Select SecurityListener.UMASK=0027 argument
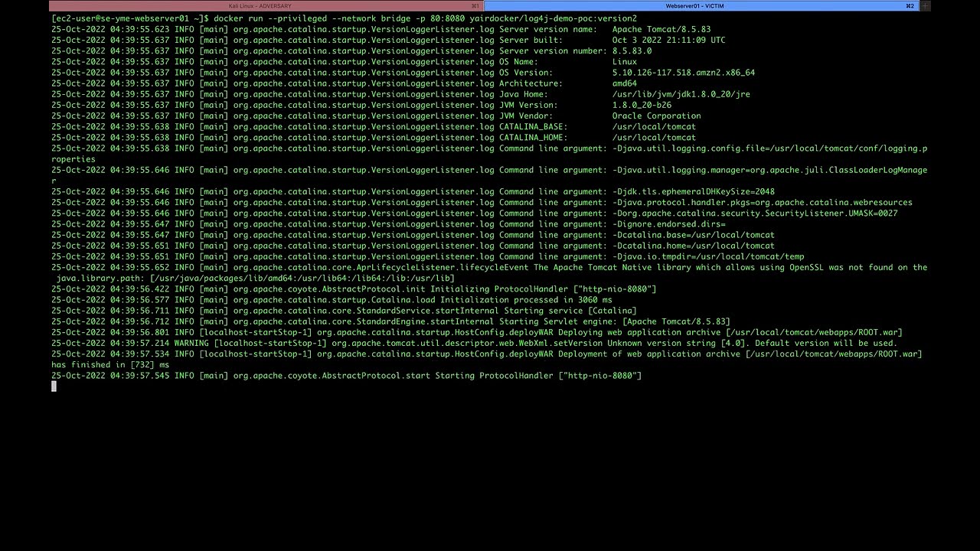The image size is (980, 551). (755, 214)
